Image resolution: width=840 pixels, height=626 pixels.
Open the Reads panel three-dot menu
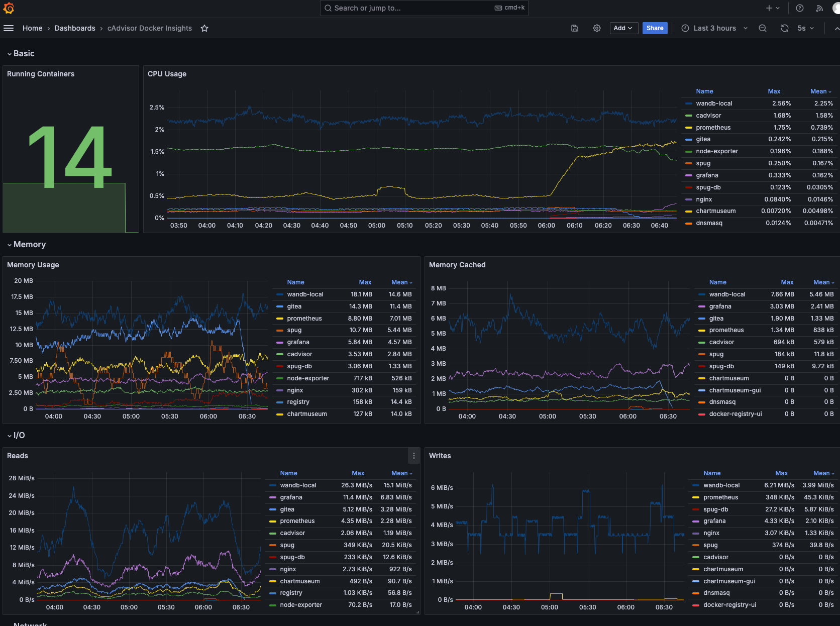pyautogui.click(x=414, y=456)
